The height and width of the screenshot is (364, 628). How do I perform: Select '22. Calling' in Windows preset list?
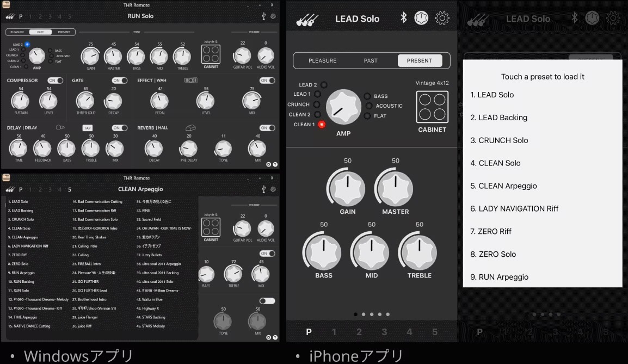(x=80, y=255)
